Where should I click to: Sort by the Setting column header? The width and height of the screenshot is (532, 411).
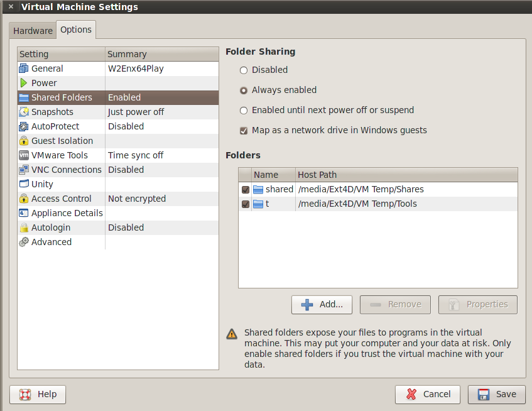click(x=62, y=54)
